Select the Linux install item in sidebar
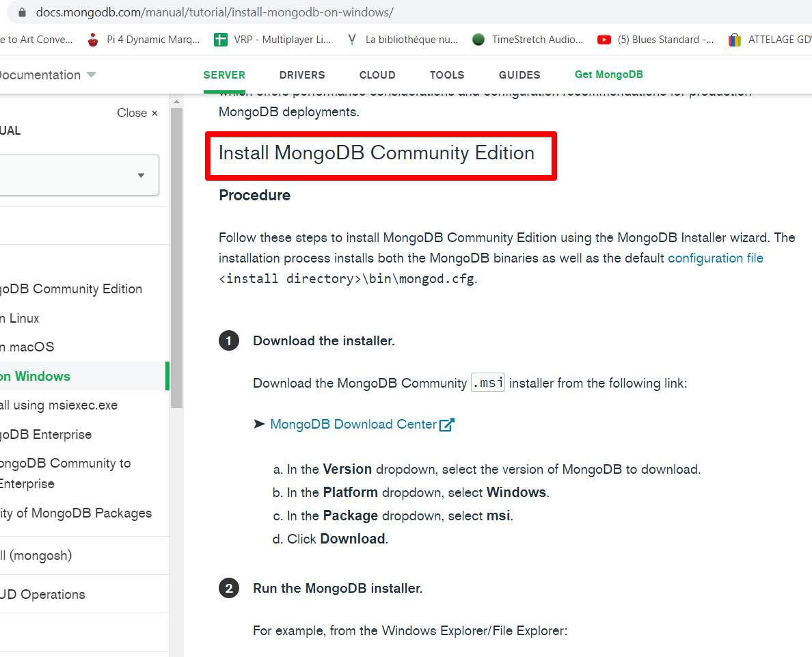Screen dimensions: 812x657 tap(20, 318)
